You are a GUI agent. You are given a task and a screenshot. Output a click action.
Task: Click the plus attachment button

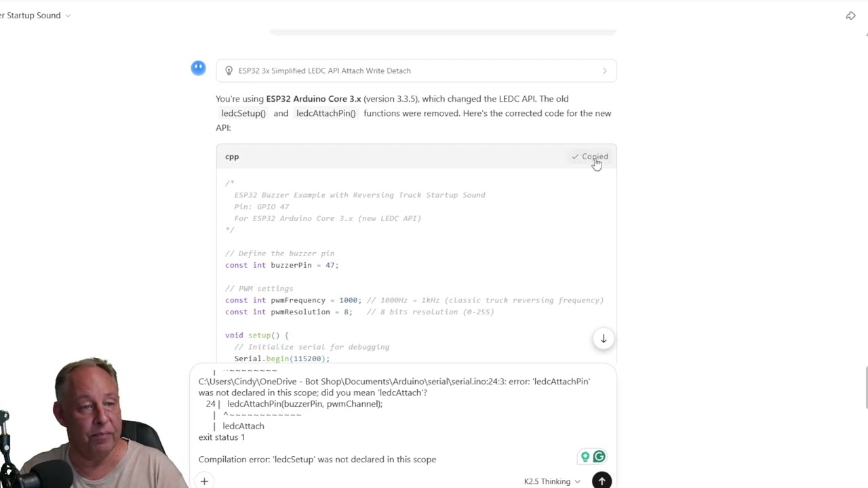(204, 481)
